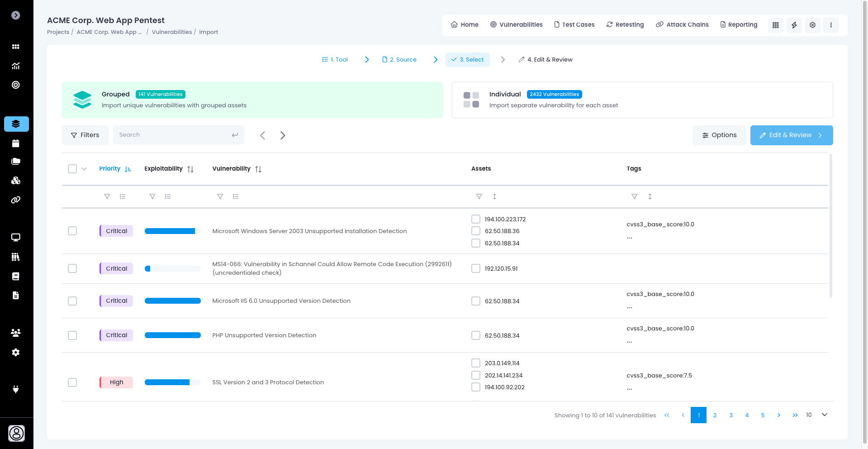Sort by the Exploitability column arrows
Screen dimensions: 868x449
coord(190,169)
